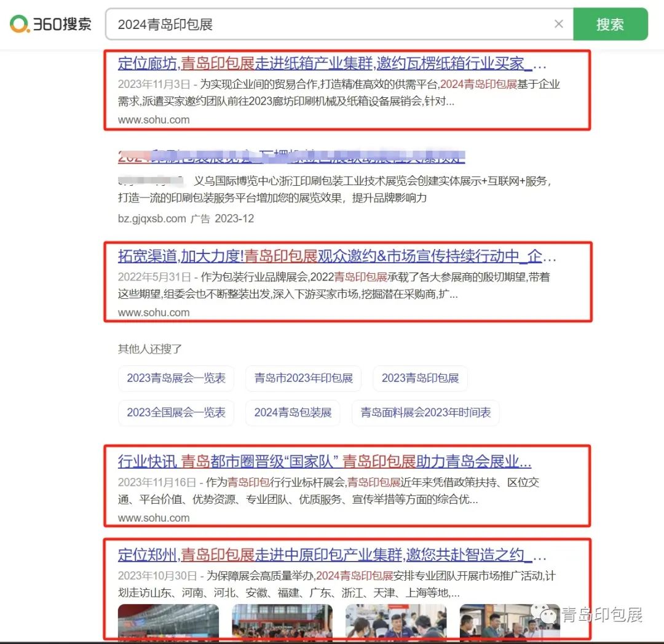Screen dimensions: 664x644
Task: Open first thumbnail image under 定位郑州 result
Action: point(168,621)
